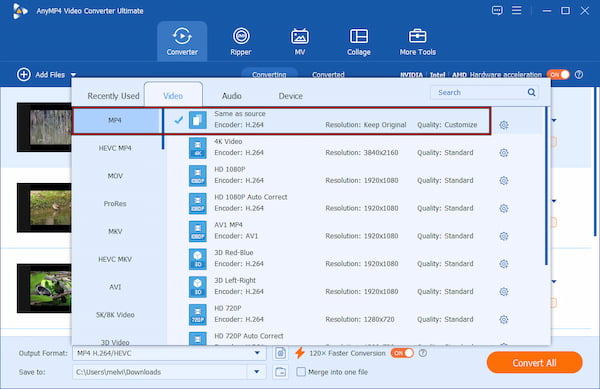
Task: Open More Tools toolbox
Action: 417,41
